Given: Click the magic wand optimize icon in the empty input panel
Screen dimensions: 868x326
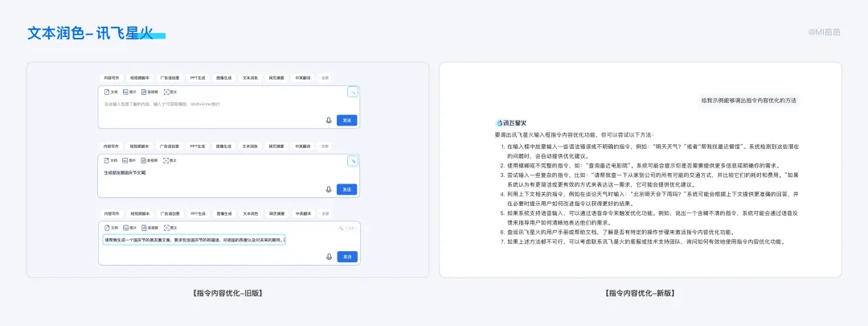Looking at the screenshot, I should pyautogui.click(x=352, y=92).
